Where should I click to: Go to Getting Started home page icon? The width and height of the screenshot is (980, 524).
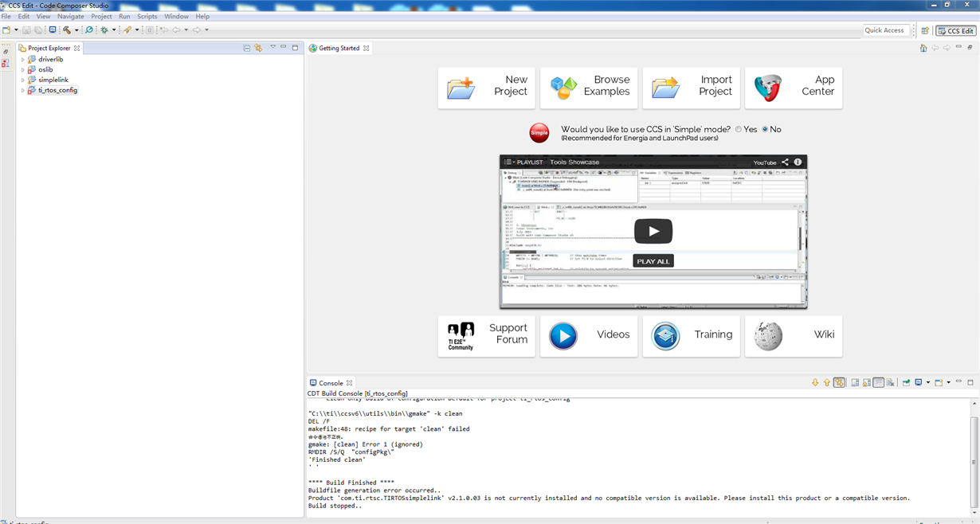click(923, 48)
